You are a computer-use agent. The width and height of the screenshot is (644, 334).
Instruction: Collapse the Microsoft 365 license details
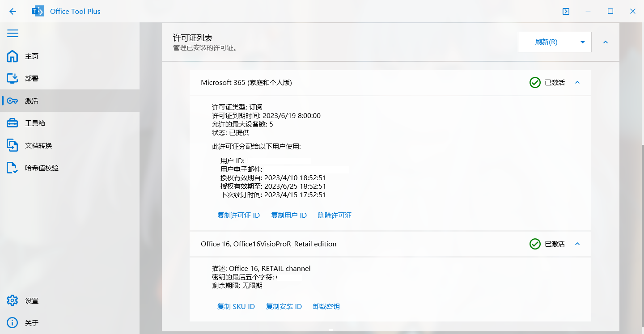pos(577,83)
